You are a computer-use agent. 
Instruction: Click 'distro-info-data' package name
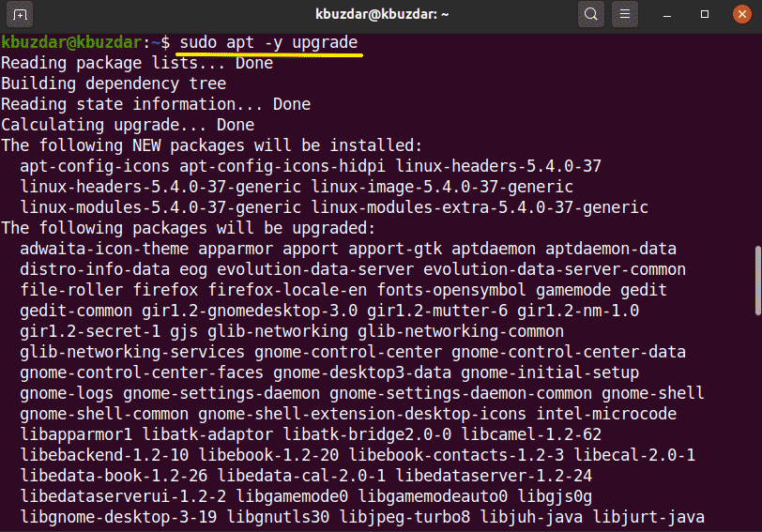point(95,269)
